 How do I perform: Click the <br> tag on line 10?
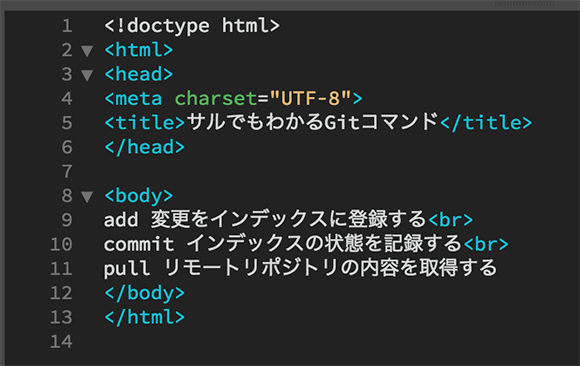coord(486,245)
